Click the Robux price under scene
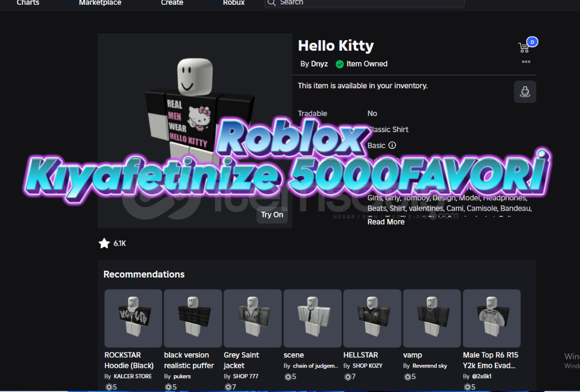The width and height of the screenshot is (580, 392). point(291,376)
